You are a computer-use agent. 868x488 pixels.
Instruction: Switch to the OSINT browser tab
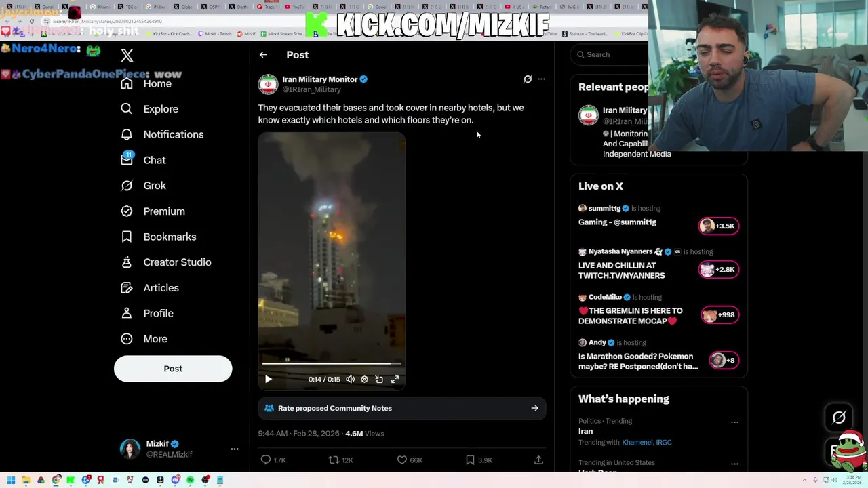[x=212, y=7]
